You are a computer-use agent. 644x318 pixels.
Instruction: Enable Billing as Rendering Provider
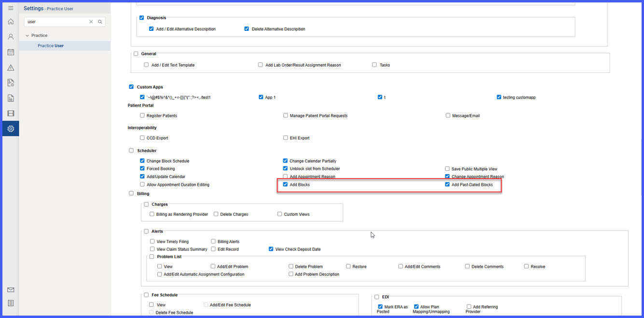152,214
